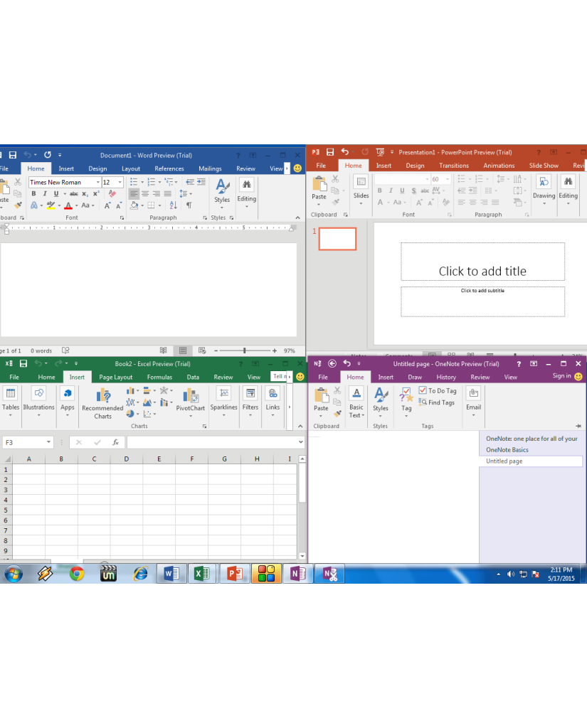Select slide 1 thumbnail in PowerPoint
Image resolution: width=587 pixels, height=728 pixels.
[x=337, y=239]
